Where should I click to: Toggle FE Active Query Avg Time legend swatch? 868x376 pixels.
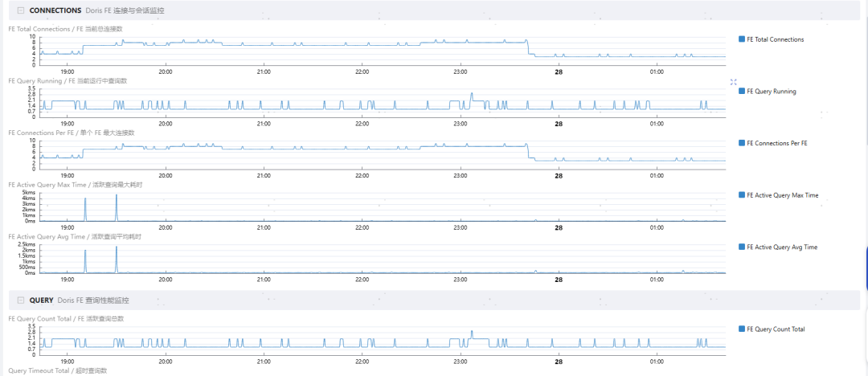(742, 247)
